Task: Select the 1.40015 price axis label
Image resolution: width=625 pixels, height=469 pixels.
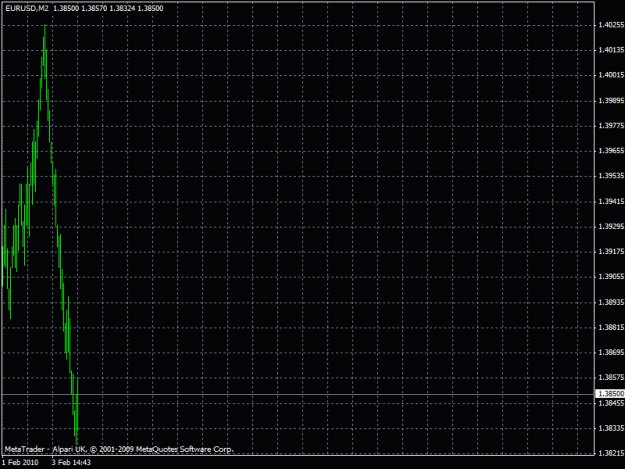Action: coord(611,75)
